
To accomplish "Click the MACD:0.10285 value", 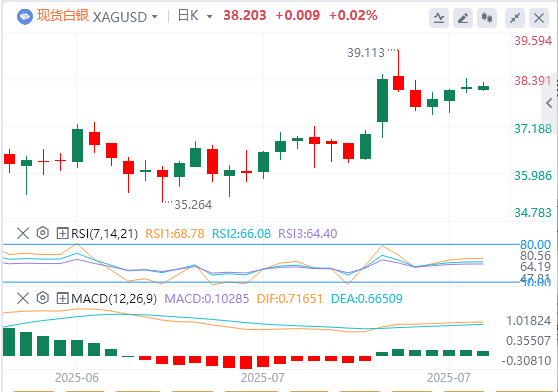I will click(x=206, y=298).
